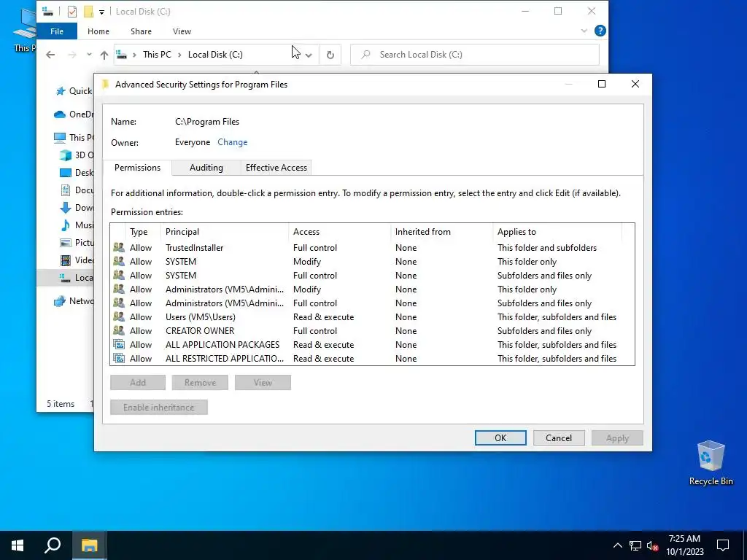Screen dimensions: 747x560
Task: Open Desktop in navigation pane
Action: [76, 172]
